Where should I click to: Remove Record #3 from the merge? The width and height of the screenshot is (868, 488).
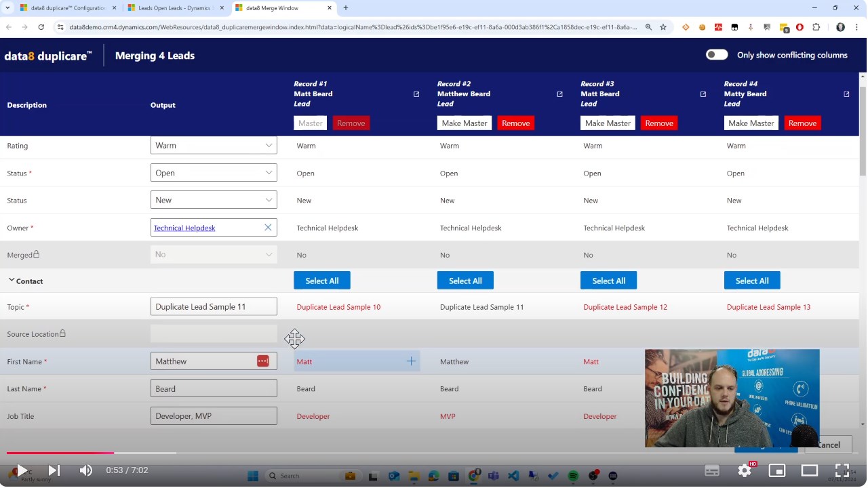point(659,123)
